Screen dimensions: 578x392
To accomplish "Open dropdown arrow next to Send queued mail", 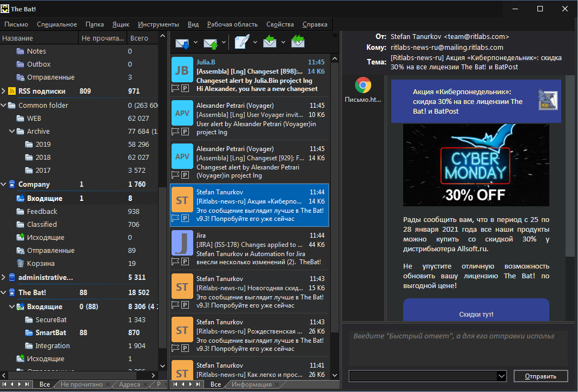I will tap(224, 42).
